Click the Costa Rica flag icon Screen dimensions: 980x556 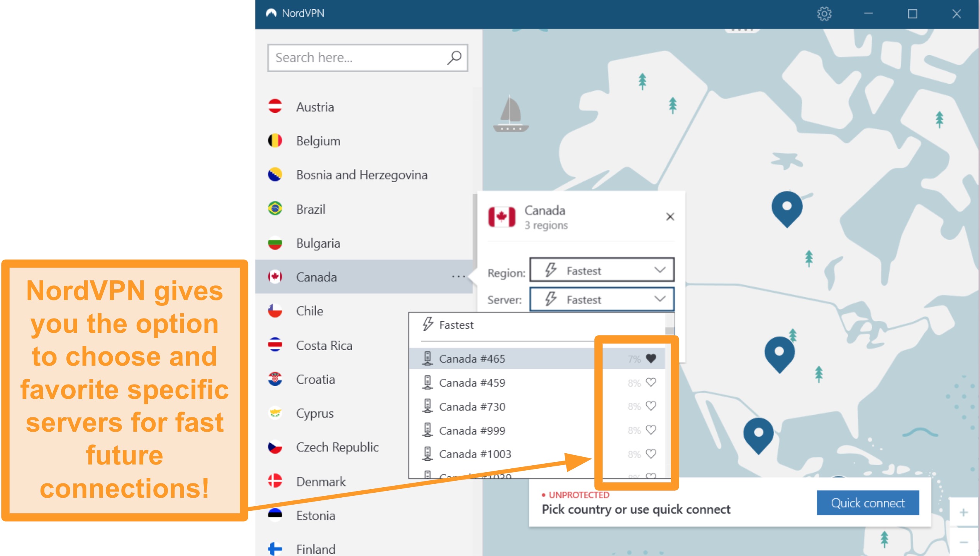(275, 345)
